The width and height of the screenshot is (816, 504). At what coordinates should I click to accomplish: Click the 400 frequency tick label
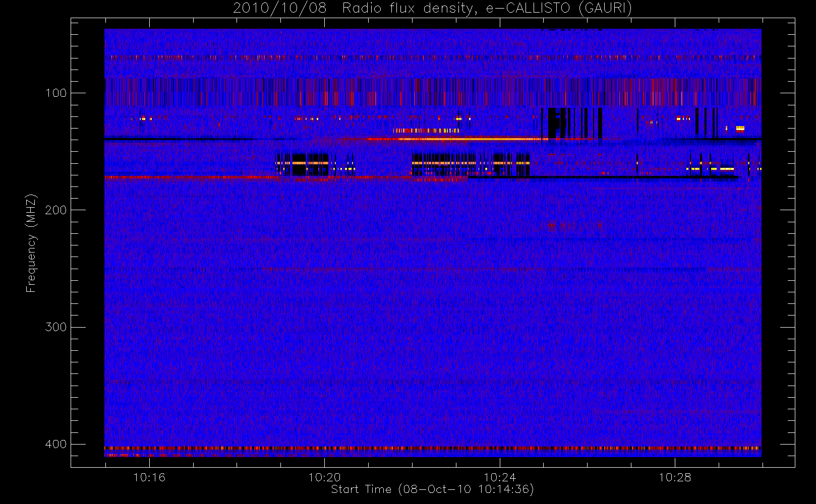[56, 444]
